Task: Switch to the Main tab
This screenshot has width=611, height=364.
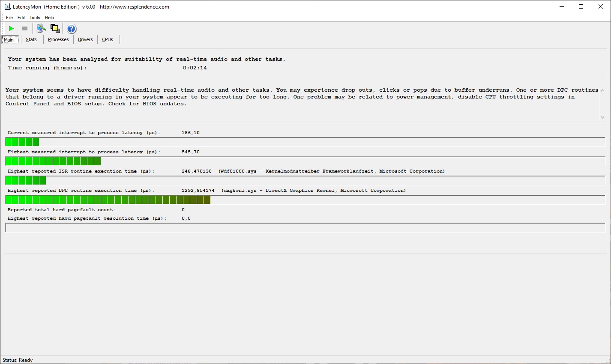Action: (x=10, y=40)
